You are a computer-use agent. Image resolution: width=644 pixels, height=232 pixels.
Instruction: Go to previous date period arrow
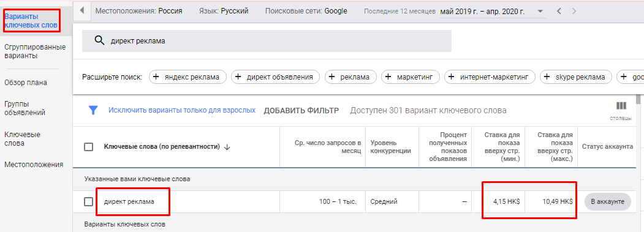click(559, 11)
